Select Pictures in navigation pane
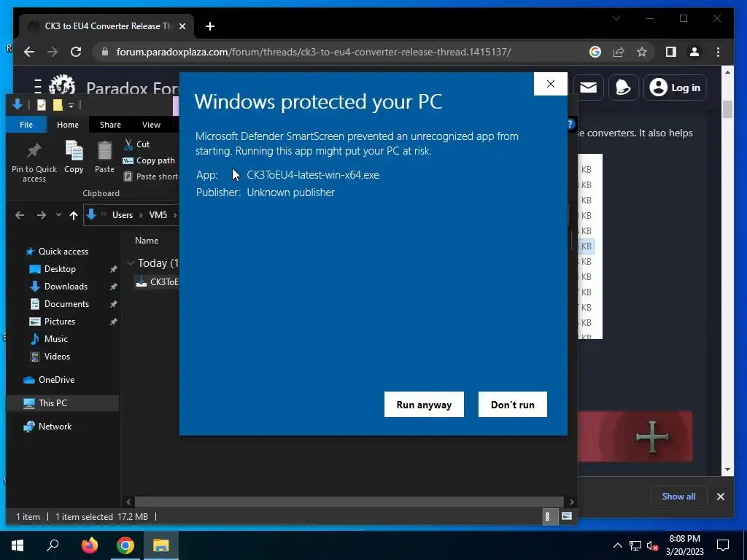 point(60,322)
